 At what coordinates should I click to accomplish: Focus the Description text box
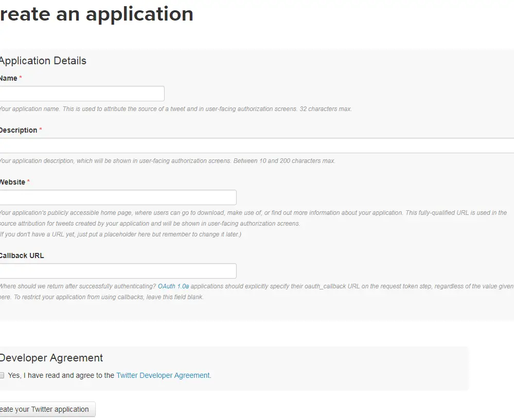click(257, 145)
